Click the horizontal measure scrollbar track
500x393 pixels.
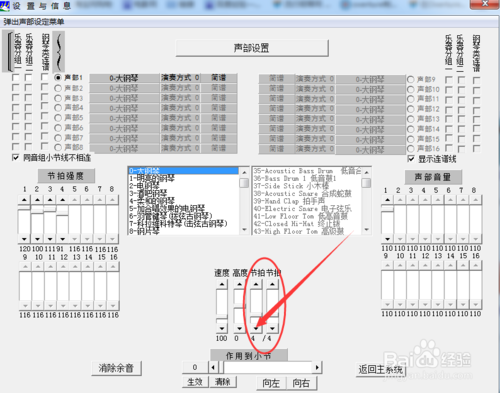(265, 368)
